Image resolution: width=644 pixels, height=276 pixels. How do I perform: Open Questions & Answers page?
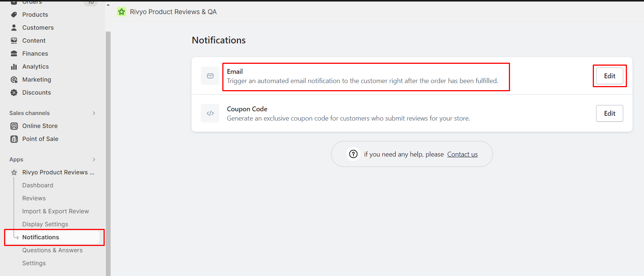pos(52,250)
